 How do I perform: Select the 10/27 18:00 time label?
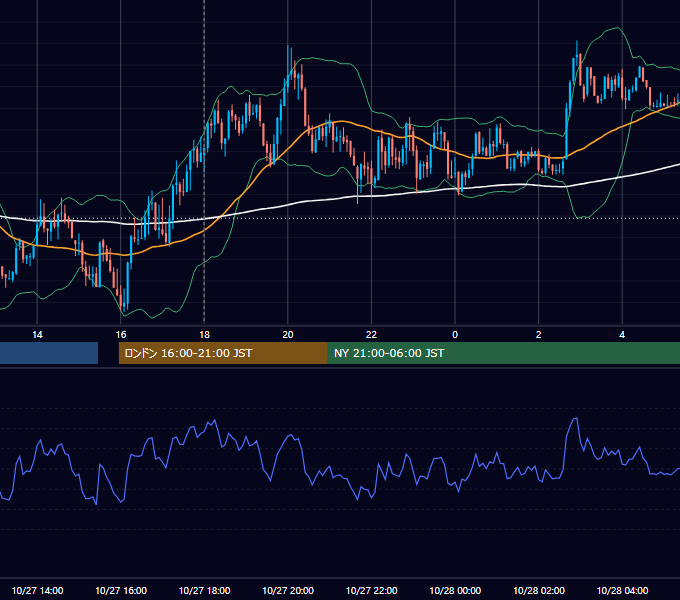pos(204,590)
